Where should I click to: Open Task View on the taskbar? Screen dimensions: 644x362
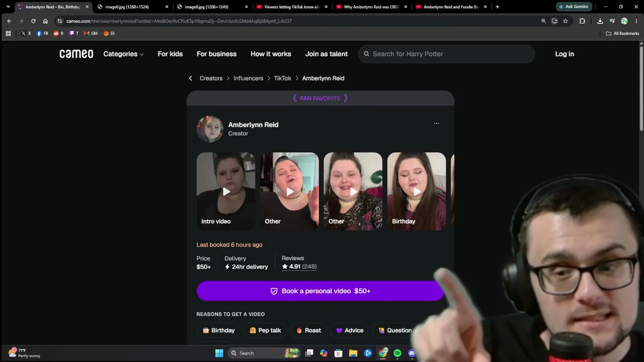309,353
